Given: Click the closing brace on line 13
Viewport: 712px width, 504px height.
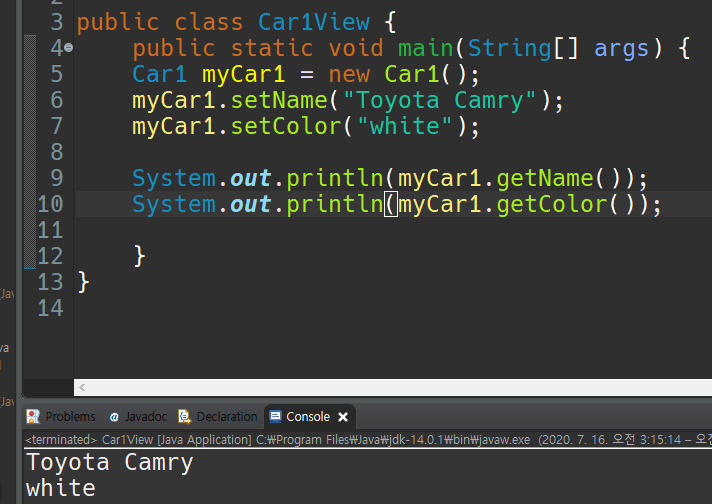Looking at the screenshot, I should pyautogui.click(x=84, y=282).
